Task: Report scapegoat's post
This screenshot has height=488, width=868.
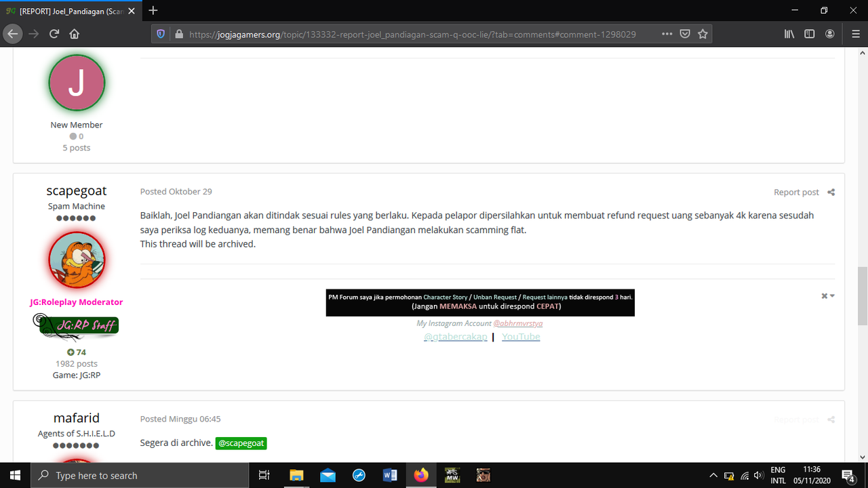Action: [x=796, y=192]
